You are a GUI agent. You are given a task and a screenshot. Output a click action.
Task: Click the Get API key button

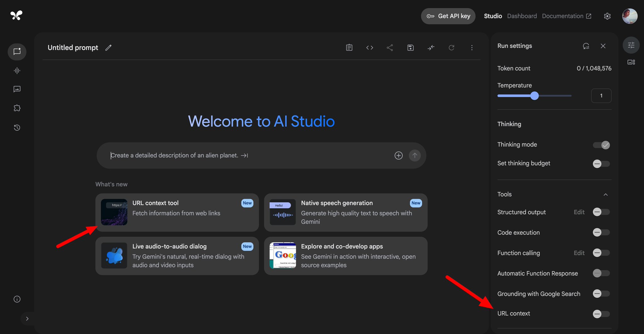pos(448,16)
